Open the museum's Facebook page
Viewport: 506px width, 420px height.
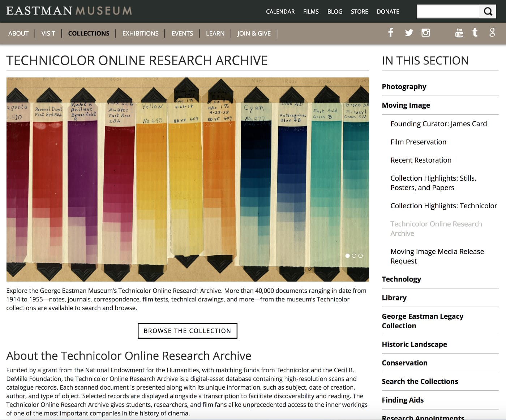pos(390,33)
